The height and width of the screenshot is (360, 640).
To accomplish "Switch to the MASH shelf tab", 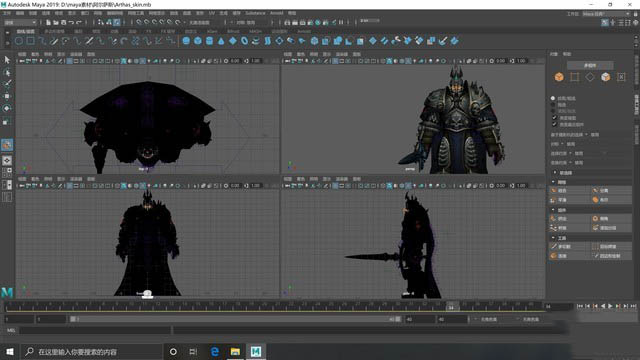I will tap(256, 31).
